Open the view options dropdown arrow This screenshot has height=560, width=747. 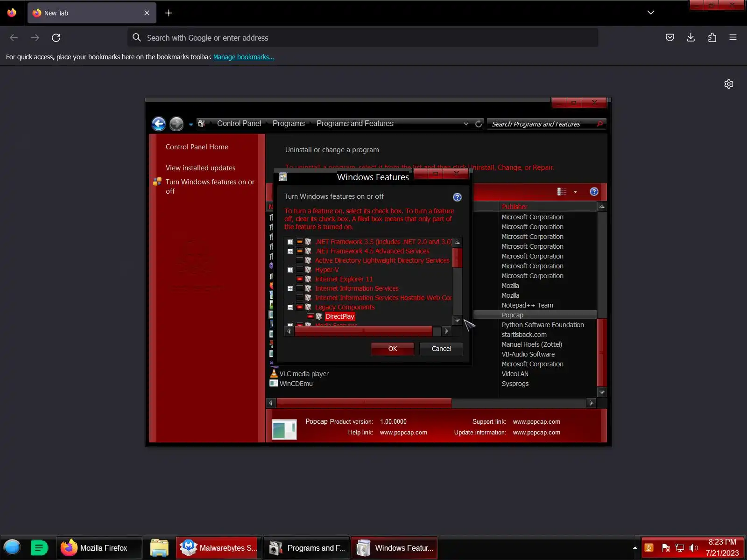click(x=575, y=192)
